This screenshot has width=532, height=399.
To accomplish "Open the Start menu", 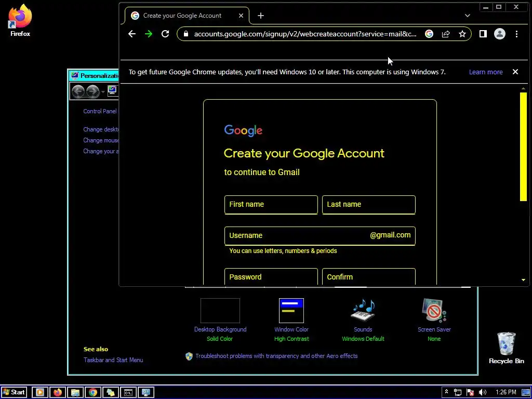I will click(14, 393).
